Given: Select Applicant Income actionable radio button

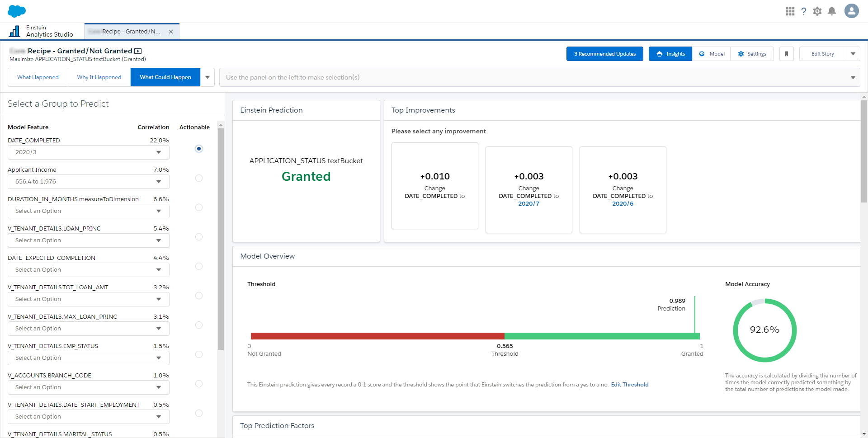Looking at the screenshot, I should [199, 178].
